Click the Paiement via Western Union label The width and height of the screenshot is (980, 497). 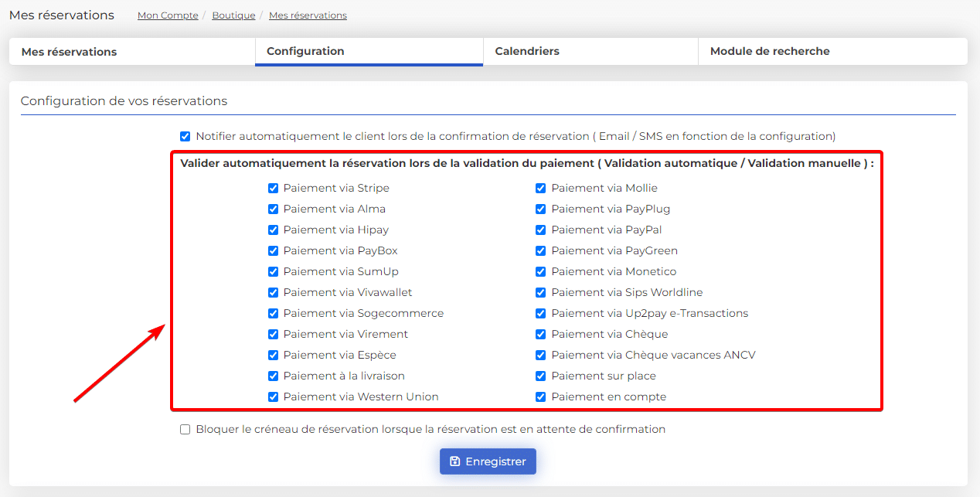click(x=361, y=397)
